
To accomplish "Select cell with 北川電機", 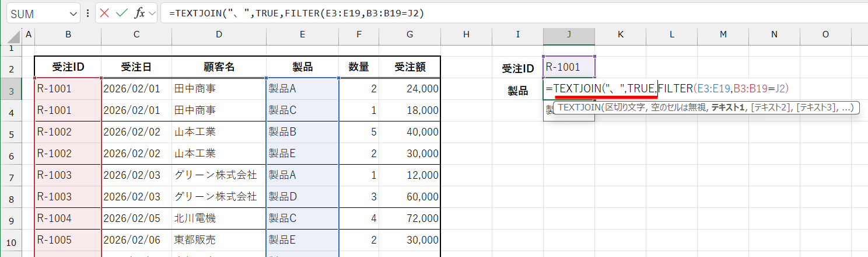I will (x=219, y=218).
